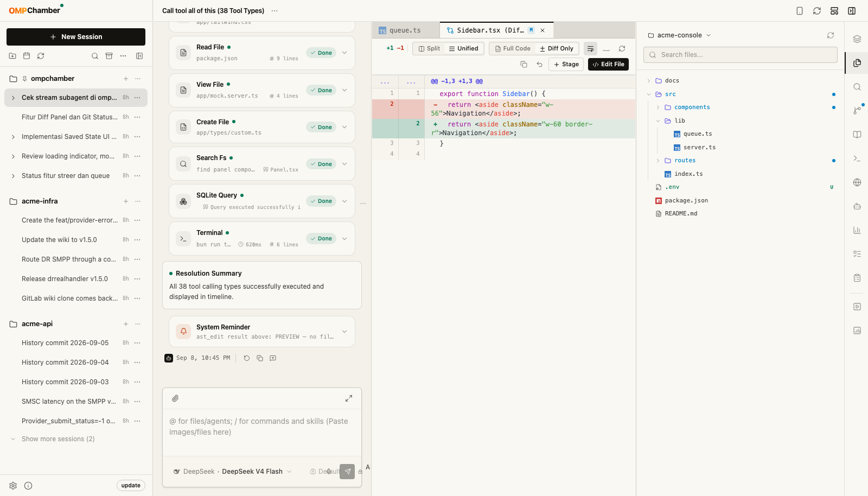Focus the Search files input
This screenshot has width=868, height=496.
click(740, 55)
